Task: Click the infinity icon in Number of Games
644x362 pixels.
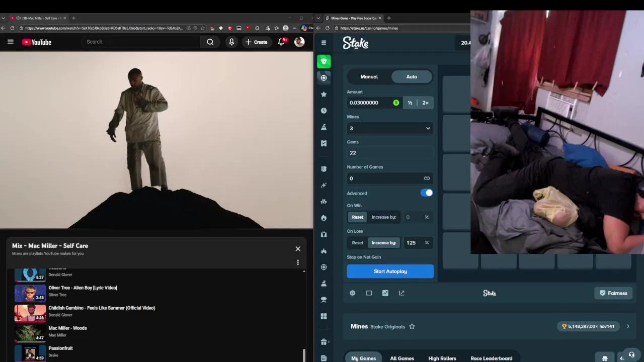Action: pos(427,178)
